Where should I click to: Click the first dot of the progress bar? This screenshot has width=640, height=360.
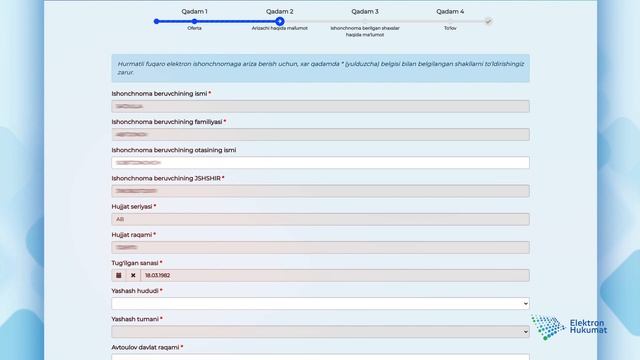[156, 21]
